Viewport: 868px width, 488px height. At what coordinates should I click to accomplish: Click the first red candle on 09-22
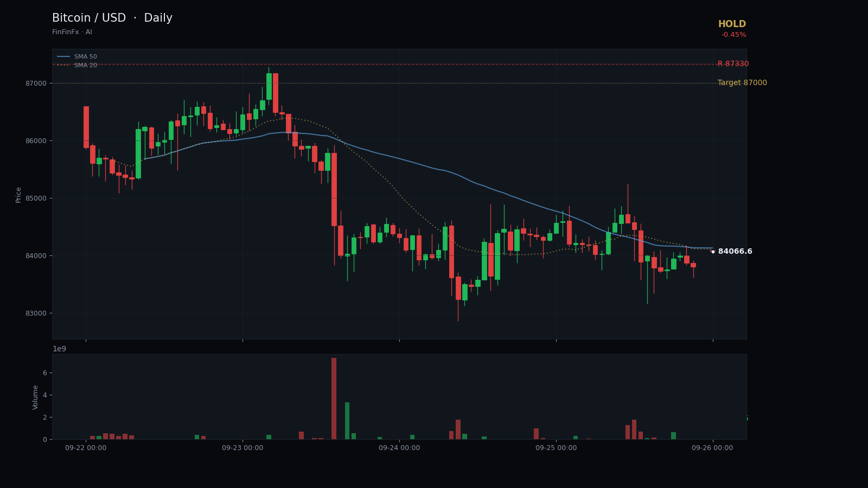(x=86, y=127)
